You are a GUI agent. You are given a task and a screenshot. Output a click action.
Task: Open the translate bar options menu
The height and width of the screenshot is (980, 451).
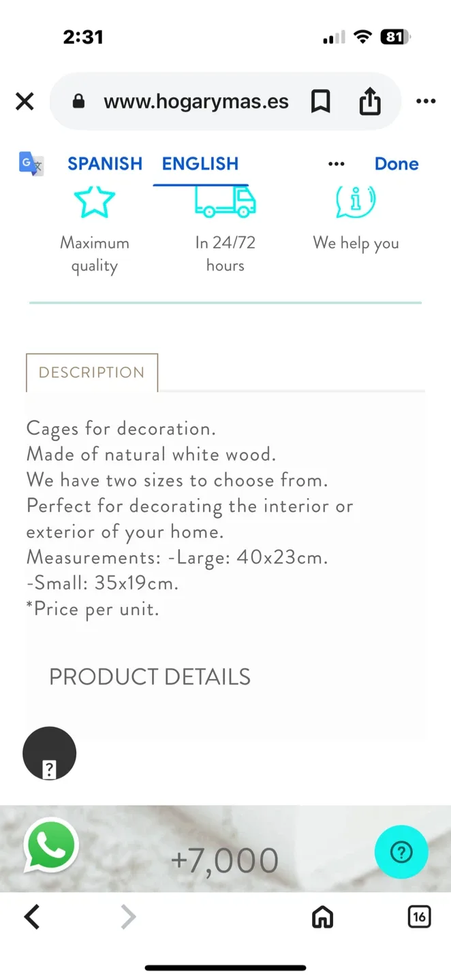pyautogui.click(x=336, y=163)
